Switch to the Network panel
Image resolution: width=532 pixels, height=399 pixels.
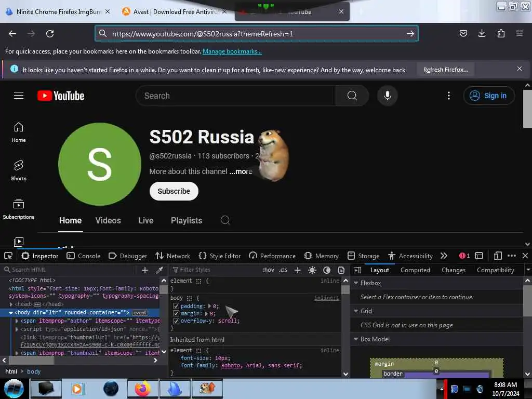tap(172, 256)
